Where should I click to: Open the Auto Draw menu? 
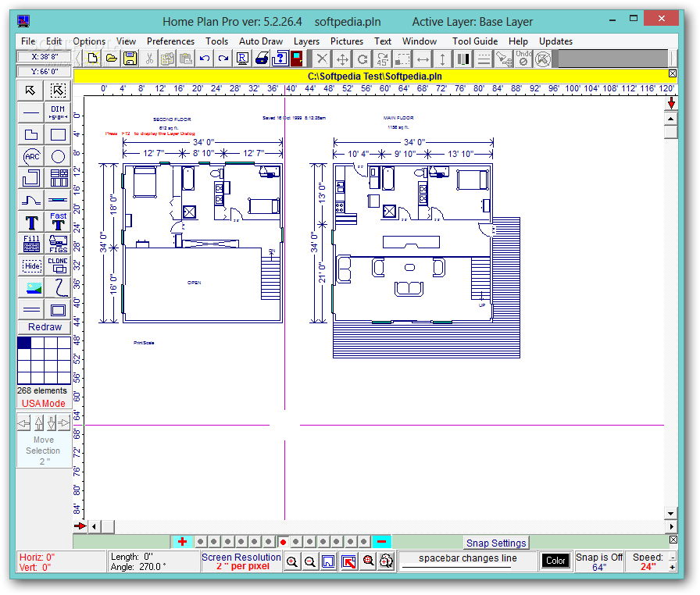tap(262, 41)
